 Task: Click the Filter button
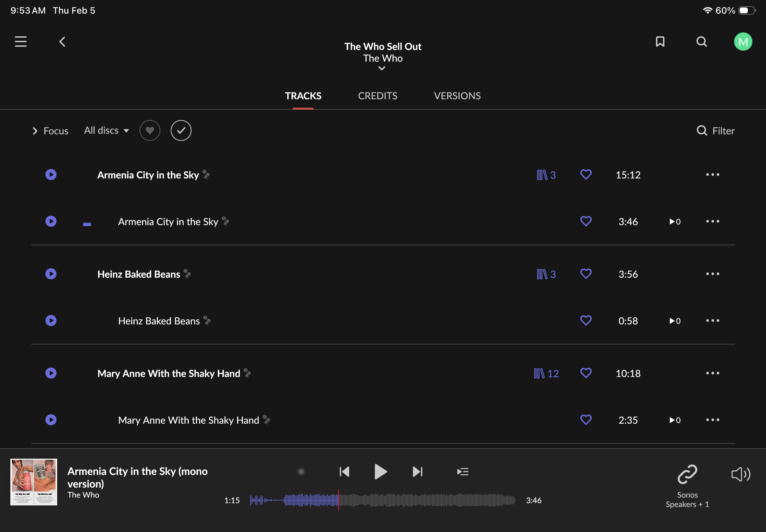(x=716, y=131)
